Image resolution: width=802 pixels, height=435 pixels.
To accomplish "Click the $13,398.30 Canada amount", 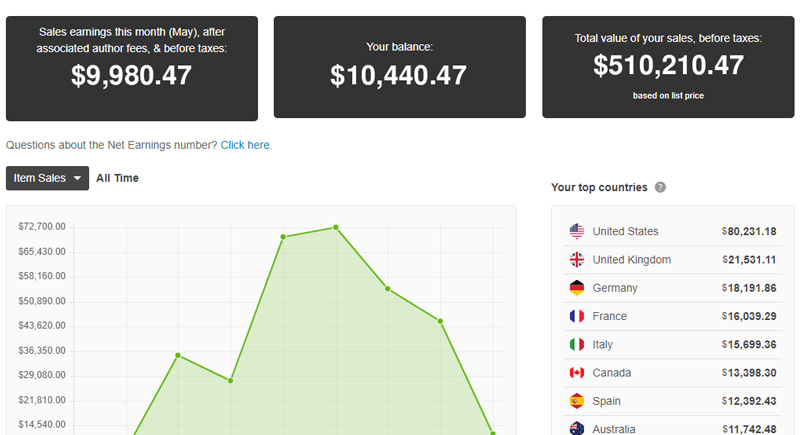I will click(x=749, y=373).
